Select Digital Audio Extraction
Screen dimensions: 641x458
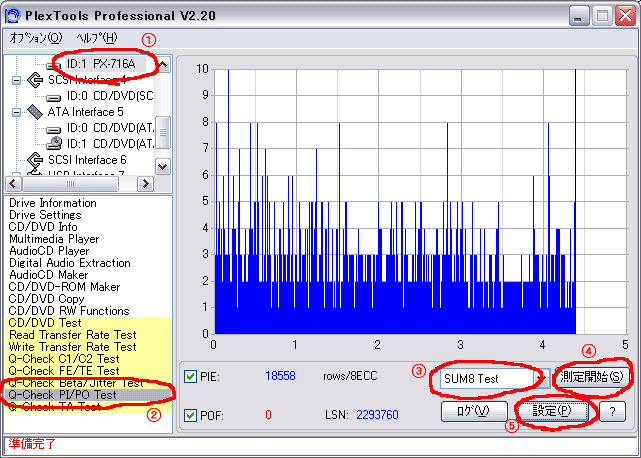[69, 263]
